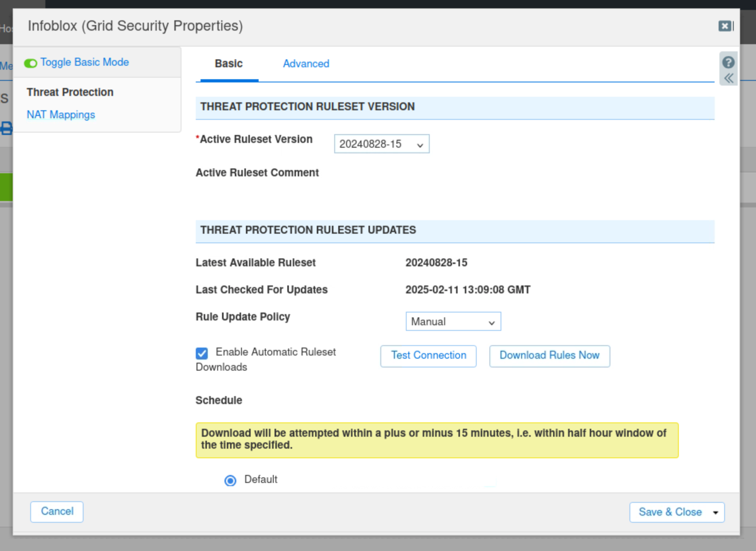The width and height of the screenshot is (756, 551).
Task: Click the printer icon behind the dialog
Action: coord(6,128)
